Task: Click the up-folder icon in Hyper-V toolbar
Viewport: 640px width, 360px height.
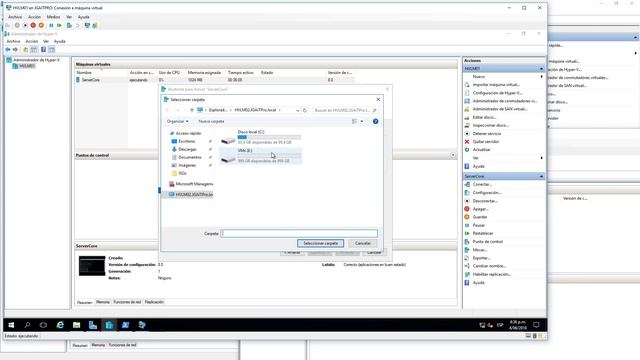Action: pos(26,49)
